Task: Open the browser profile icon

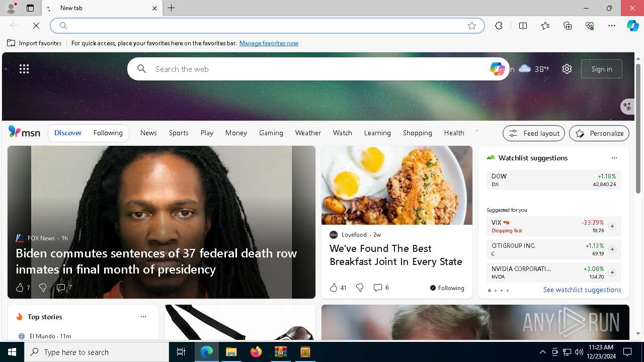Action: tap(11, 8)
